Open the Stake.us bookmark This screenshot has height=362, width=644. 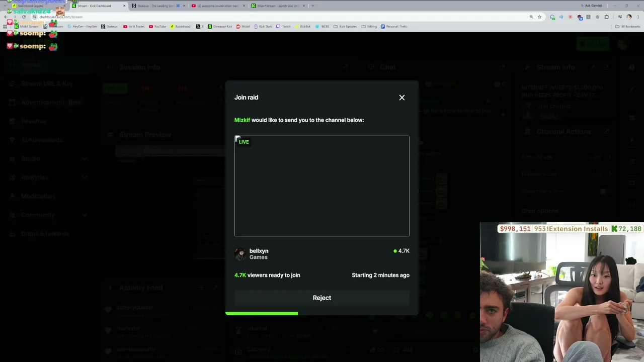pyautogui.click(x=109, y=27)
